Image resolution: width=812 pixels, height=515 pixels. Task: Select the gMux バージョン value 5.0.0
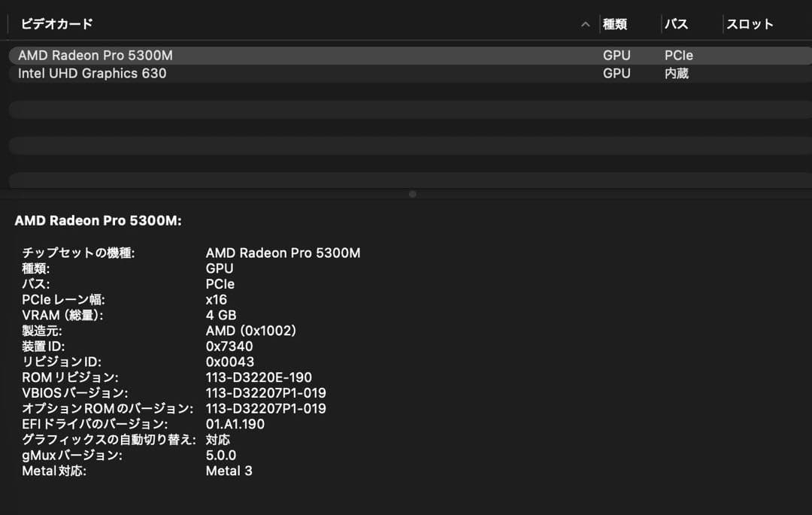coord(220,455)
